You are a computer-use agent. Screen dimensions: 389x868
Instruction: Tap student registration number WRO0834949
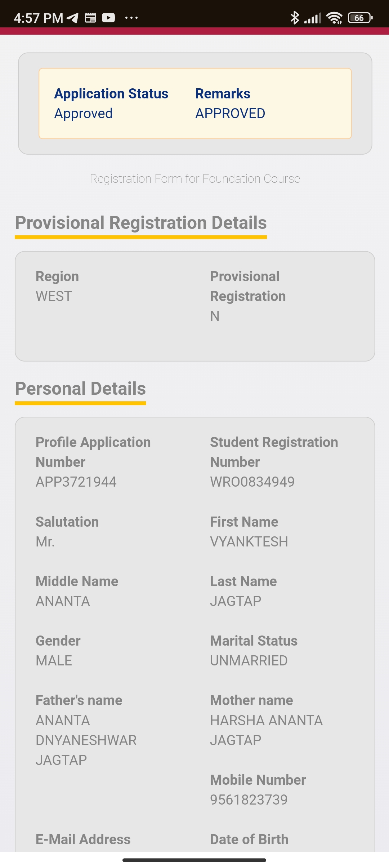[252, 482]
